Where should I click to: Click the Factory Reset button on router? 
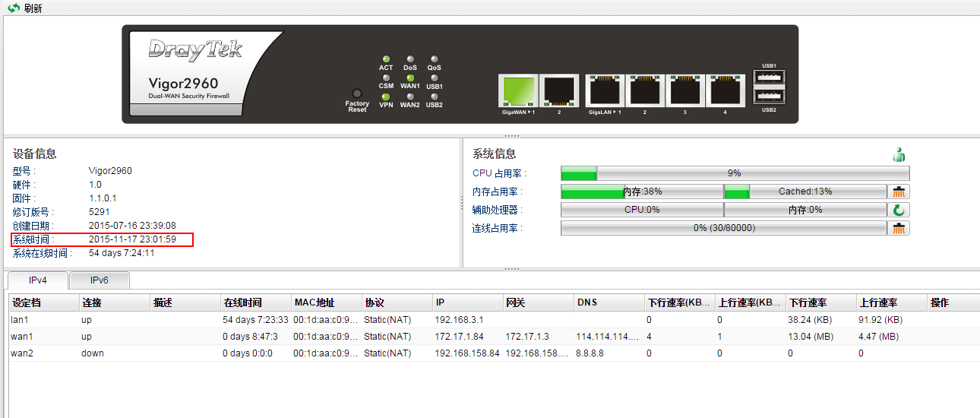point(357,93)
